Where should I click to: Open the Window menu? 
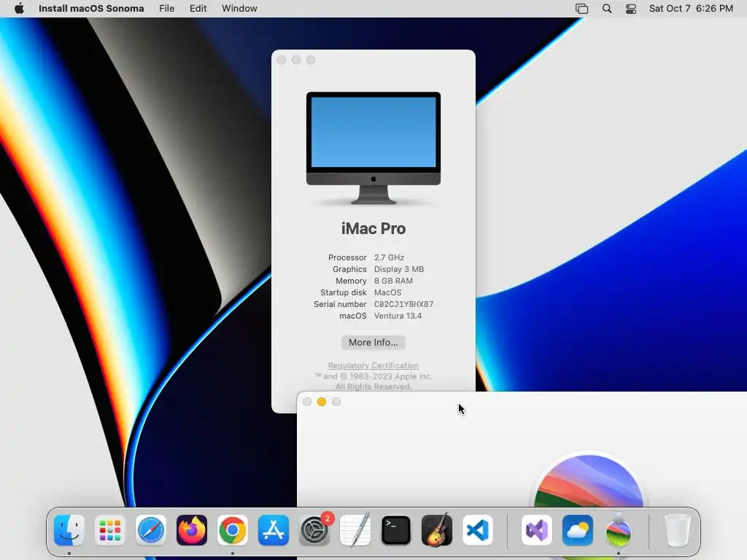tap(239, 9)
